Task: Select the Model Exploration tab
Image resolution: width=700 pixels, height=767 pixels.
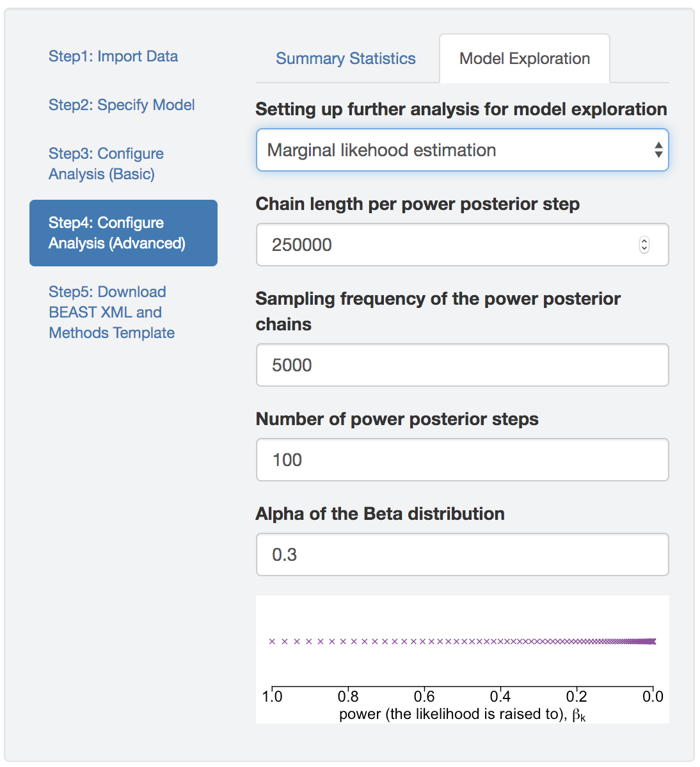Action: tap(525, 59)
